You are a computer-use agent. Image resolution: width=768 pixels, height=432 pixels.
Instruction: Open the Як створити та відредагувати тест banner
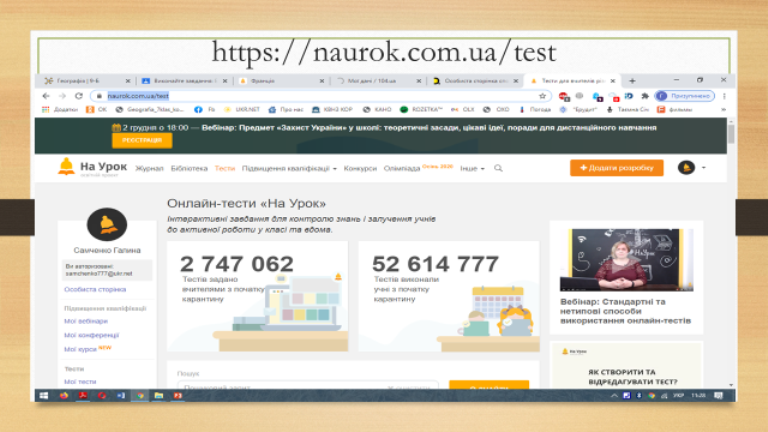coord(626,365)
